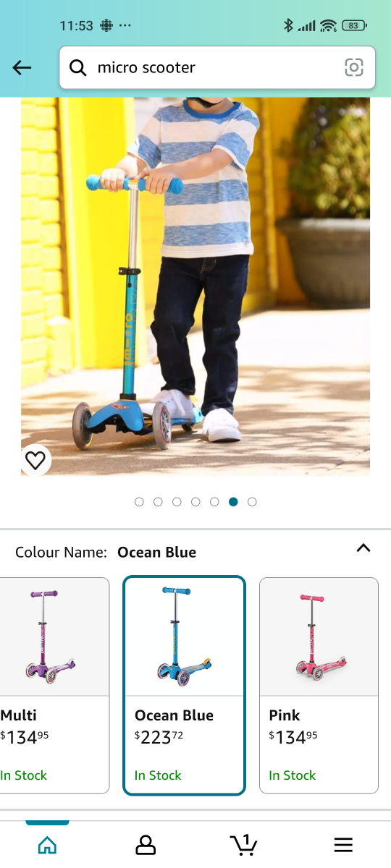
Task: Select the fourth image carousel dot
Action: (195, 502)
